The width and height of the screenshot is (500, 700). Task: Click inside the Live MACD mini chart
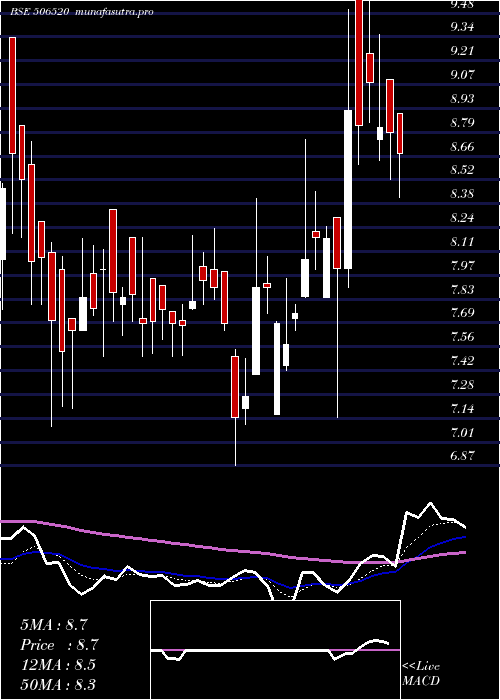(275, 650)
